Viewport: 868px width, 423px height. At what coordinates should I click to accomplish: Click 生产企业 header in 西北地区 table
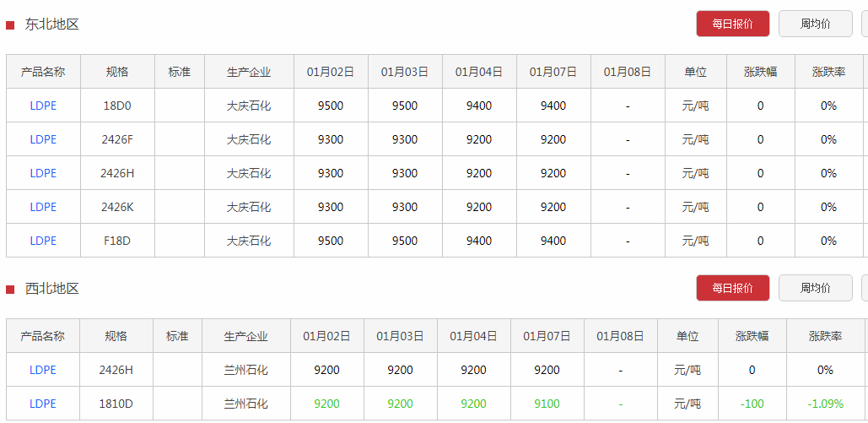click(x=246, y=336)
